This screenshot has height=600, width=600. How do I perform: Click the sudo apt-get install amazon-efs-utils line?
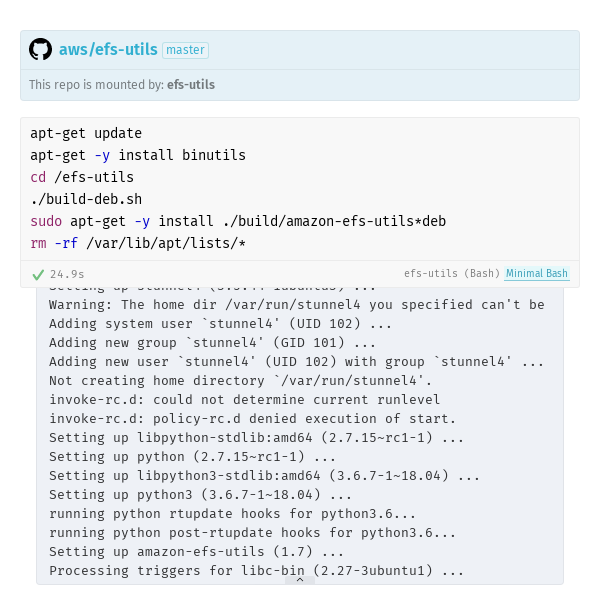point(238,221)
